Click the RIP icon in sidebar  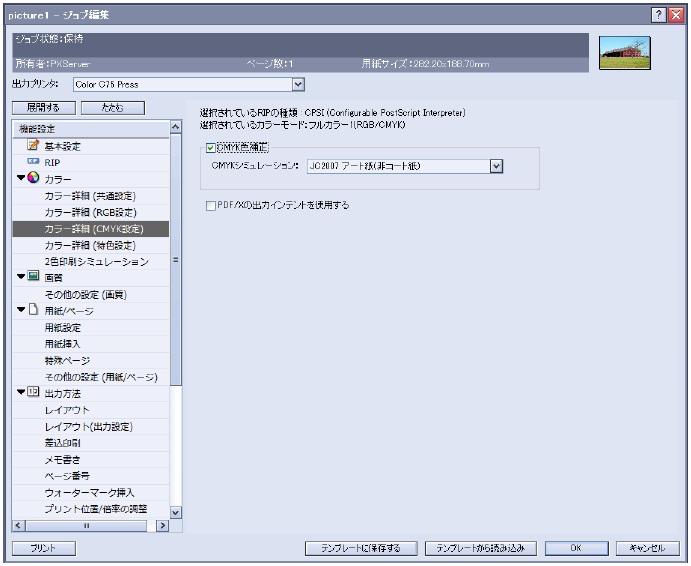pos(32,162)
